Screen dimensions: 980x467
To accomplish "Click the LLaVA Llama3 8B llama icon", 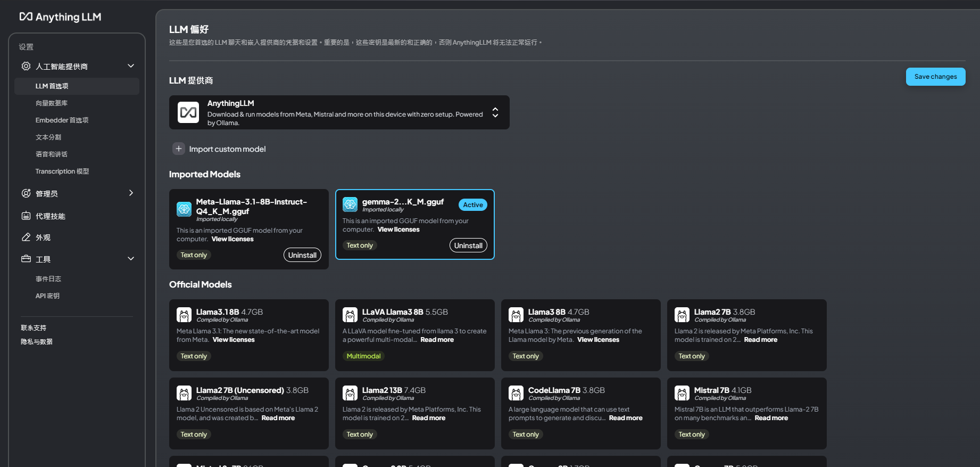I will (350, 315).
